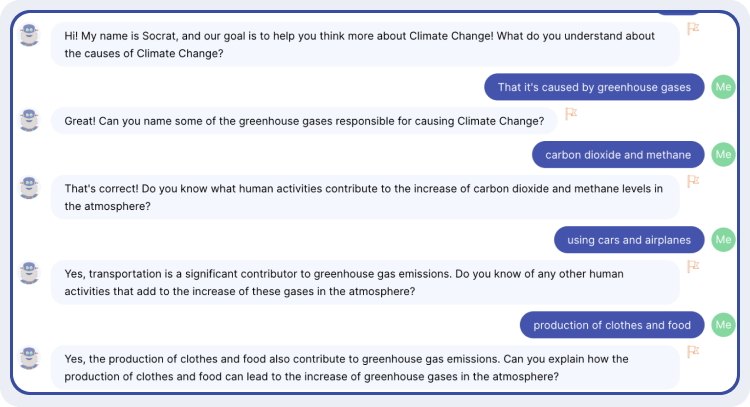Click the Me avatar beside 'greenhouse gases' reply
750x407 pixels.
[x=723, y=87]
